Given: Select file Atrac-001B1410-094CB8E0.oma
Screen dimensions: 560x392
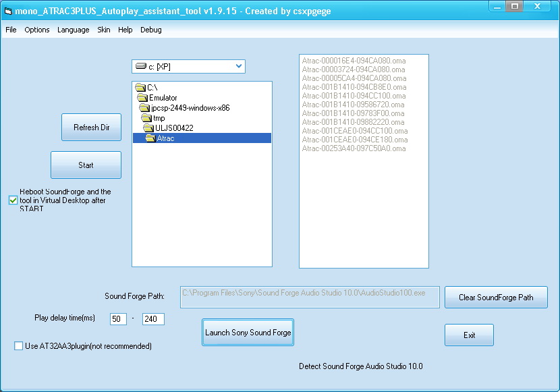Looking at the screenshot, I should 354,87.
